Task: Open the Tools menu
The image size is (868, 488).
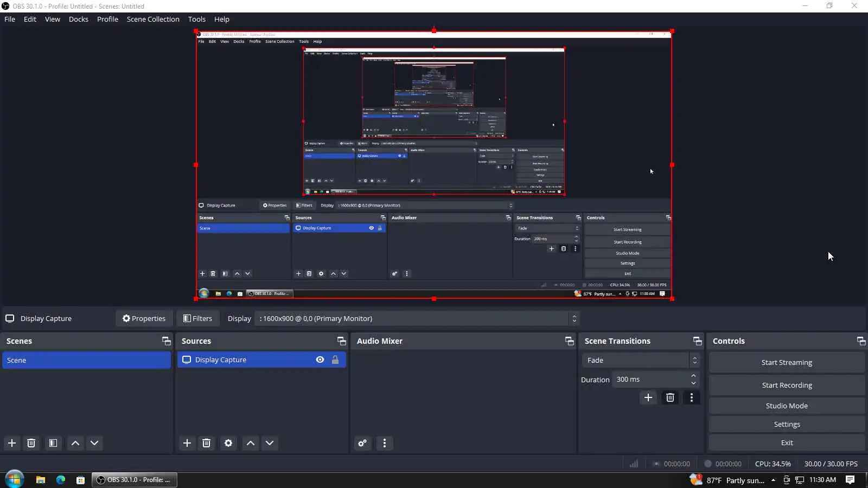Action: tap(197, 19)
